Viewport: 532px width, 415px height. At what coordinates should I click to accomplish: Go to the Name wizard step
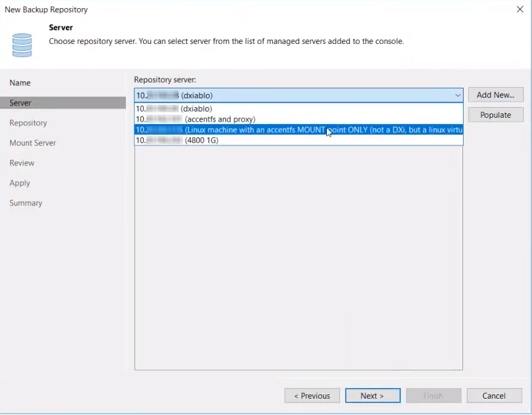click(20, 83)
